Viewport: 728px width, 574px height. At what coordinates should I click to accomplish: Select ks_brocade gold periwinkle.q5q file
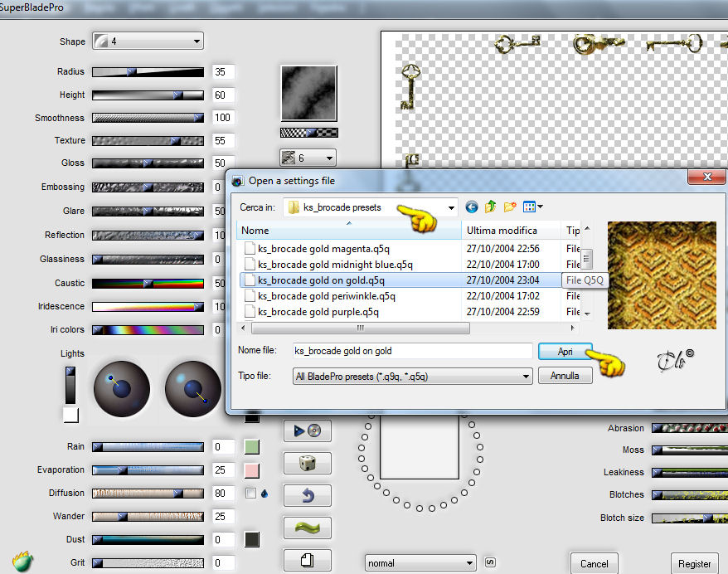327,296
